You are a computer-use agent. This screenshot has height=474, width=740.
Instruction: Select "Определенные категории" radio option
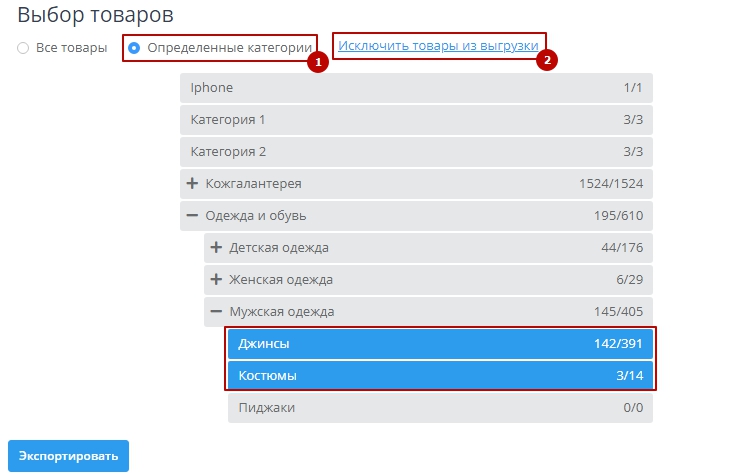[x=134, y=48]
